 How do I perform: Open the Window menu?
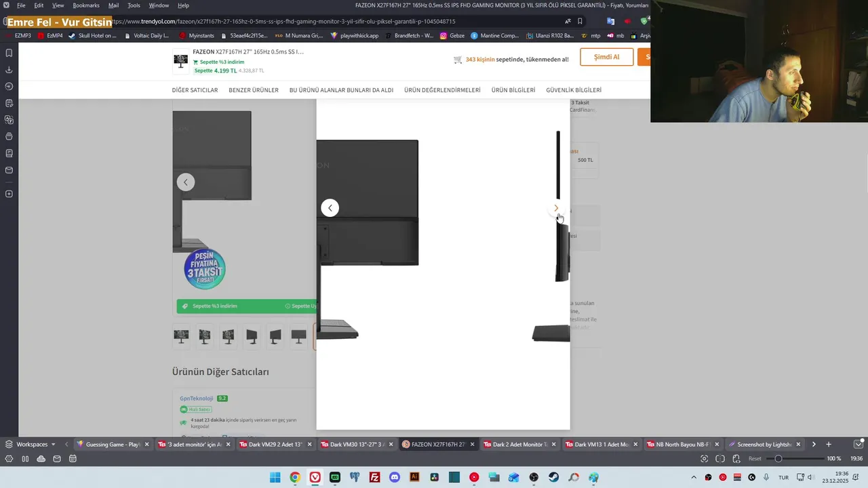159,5
